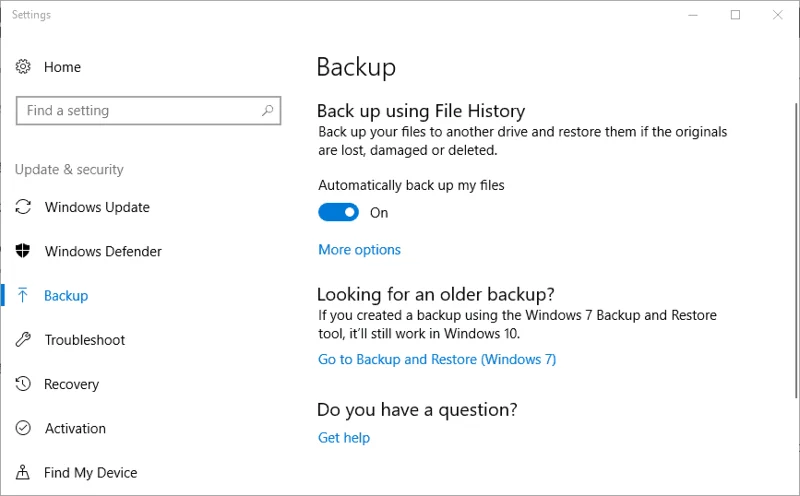800x496 pixels.
Task: Click the Activation checkmark circle icon
Action: (23, 428)
